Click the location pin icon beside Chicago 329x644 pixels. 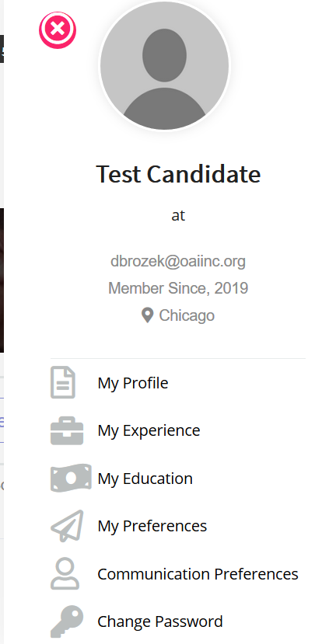147,316
